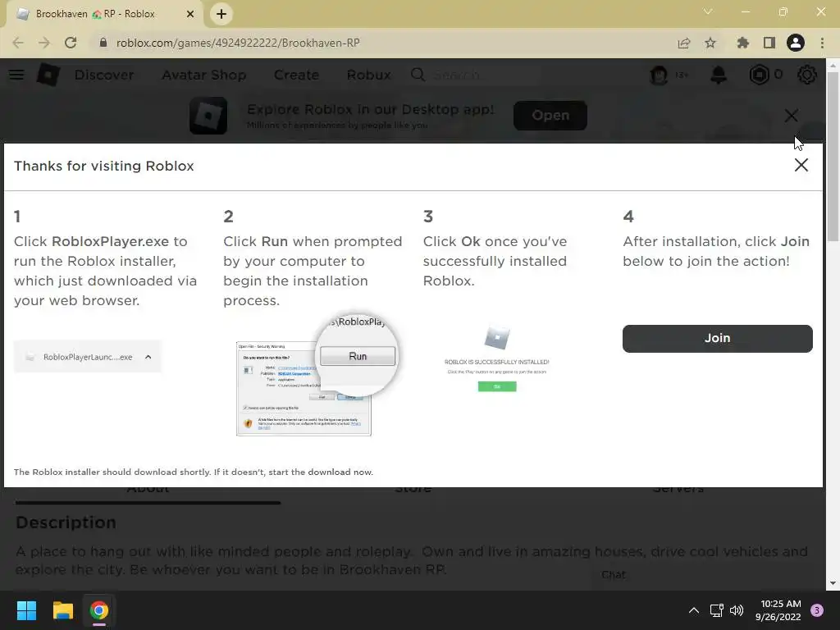The width and height of the screenshot is (840, 630).
Task: Open File Explorer from the taskbar
Action: (62, 610)
